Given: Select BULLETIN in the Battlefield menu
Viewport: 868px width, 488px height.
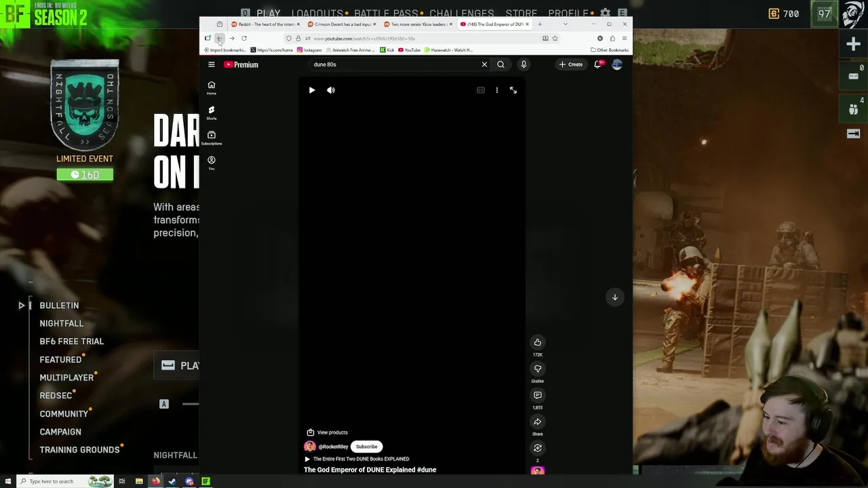Looking at the screenshot, I should (x=59, y=306).
